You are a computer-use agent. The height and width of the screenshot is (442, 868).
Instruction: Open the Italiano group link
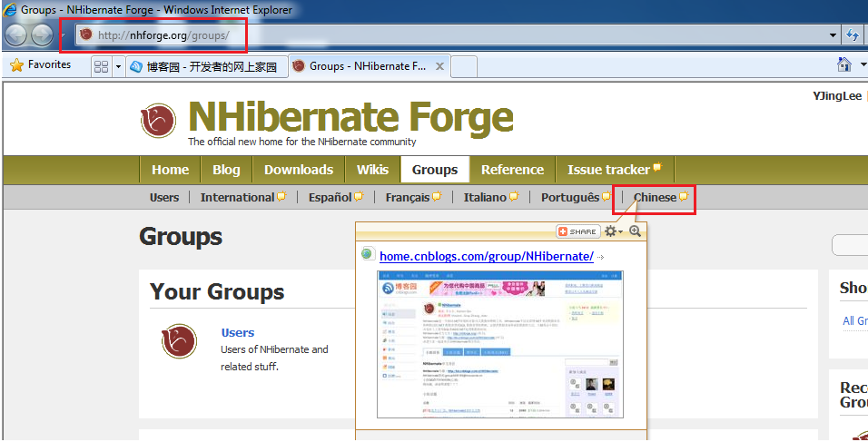(485, 198)
